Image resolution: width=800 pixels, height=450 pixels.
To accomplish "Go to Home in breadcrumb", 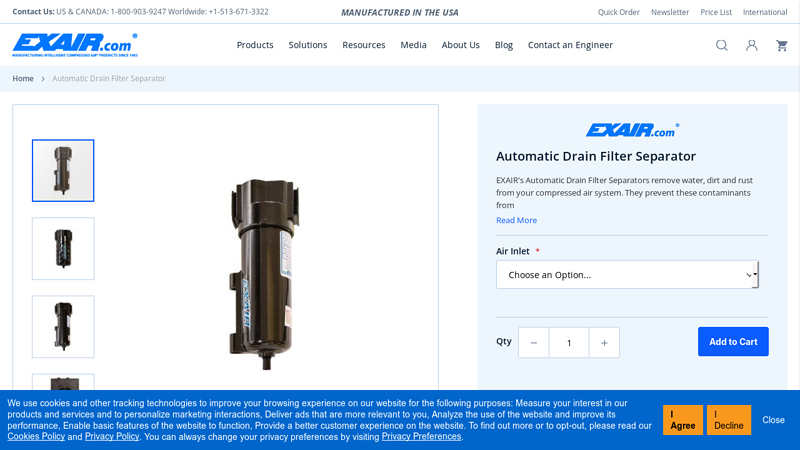I will pos(23,79).
